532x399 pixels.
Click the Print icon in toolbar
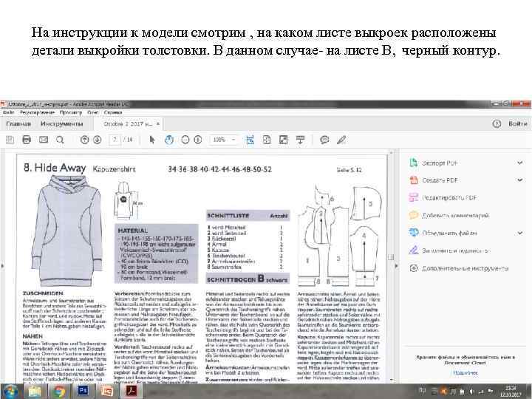pos(27,139)
